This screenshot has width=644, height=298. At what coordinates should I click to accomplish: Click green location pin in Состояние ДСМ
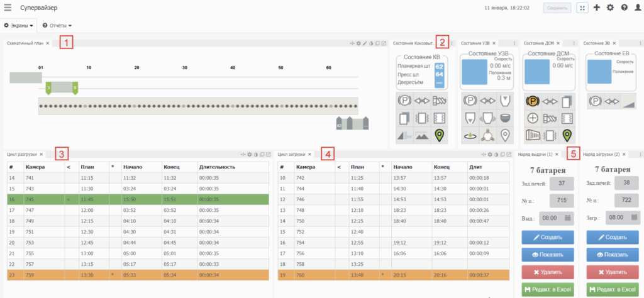coord(567,135)
